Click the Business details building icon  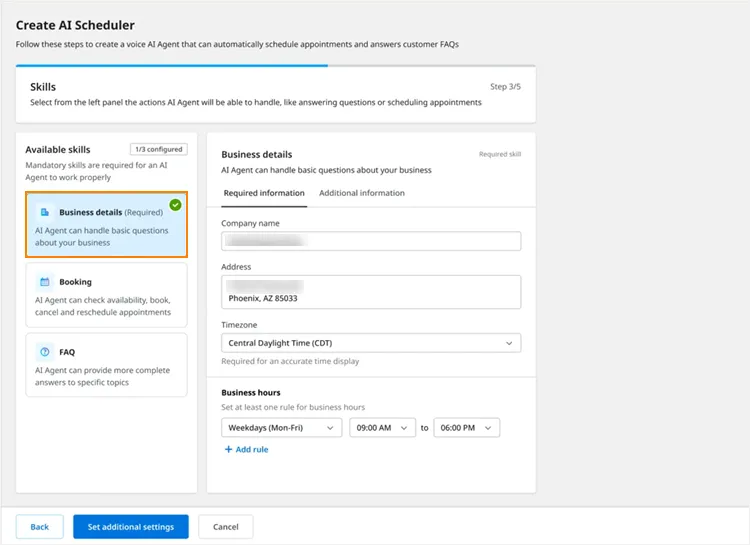pyautogui.click(x=44, y=212)
